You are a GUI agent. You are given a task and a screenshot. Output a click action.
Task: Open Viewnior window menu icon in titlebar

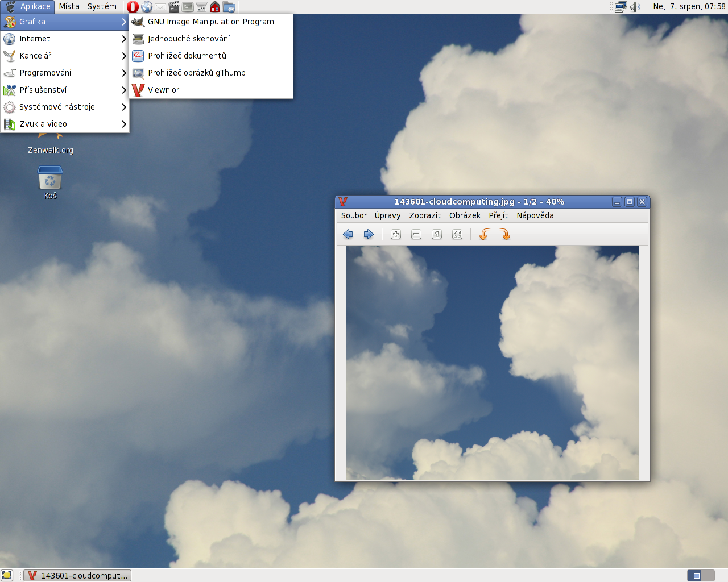343,202
